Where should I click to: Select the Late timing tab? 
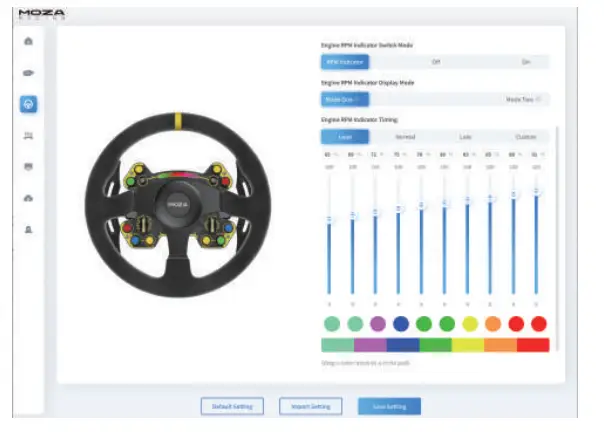tap(465, 137)
